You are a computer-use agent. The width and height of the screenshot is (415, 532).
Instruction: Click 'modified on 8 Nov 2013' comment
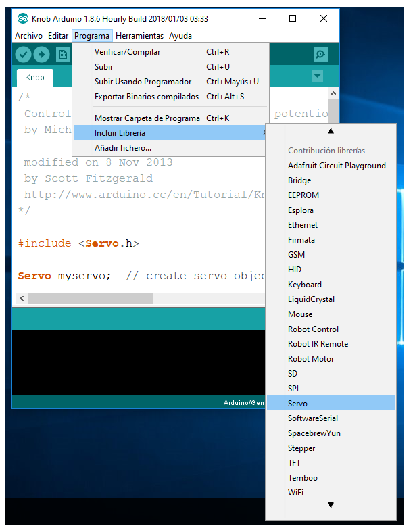[98, 162]
